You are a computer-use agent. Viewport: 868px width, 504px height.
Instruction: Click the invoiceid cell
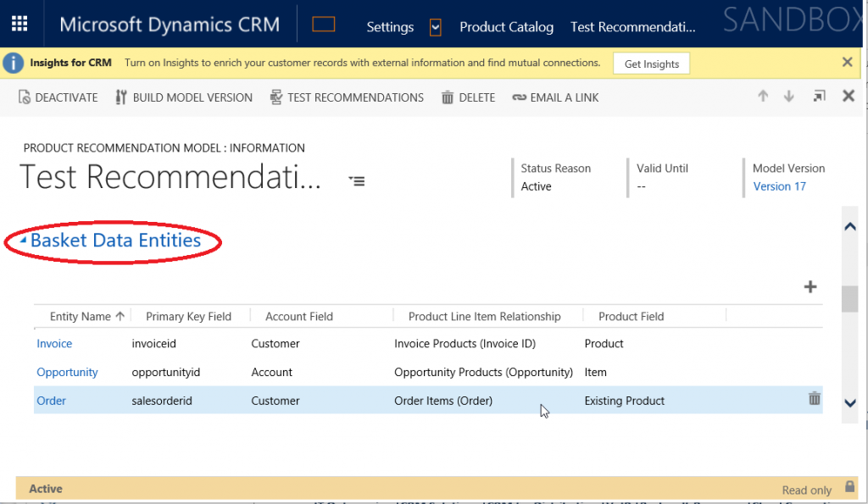click(x=154, y=344)
